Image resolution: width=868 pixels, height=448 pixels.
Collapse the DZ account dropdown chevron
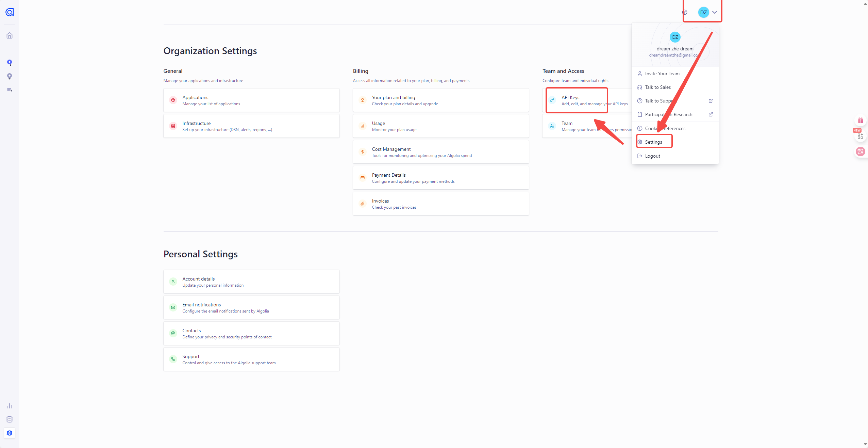click(x=715, y=12)
